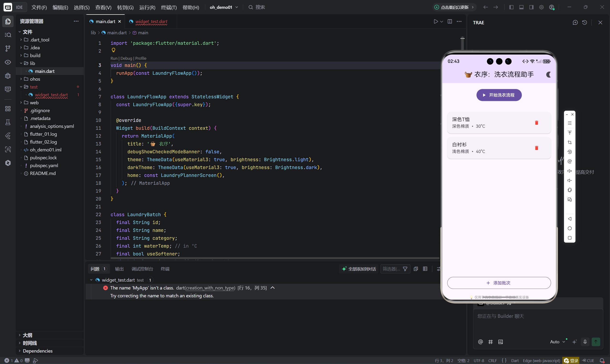Screen dimensions: 610x364
Task: Toggle dark mode moon icon in phone app
Action: pos(548,74)
